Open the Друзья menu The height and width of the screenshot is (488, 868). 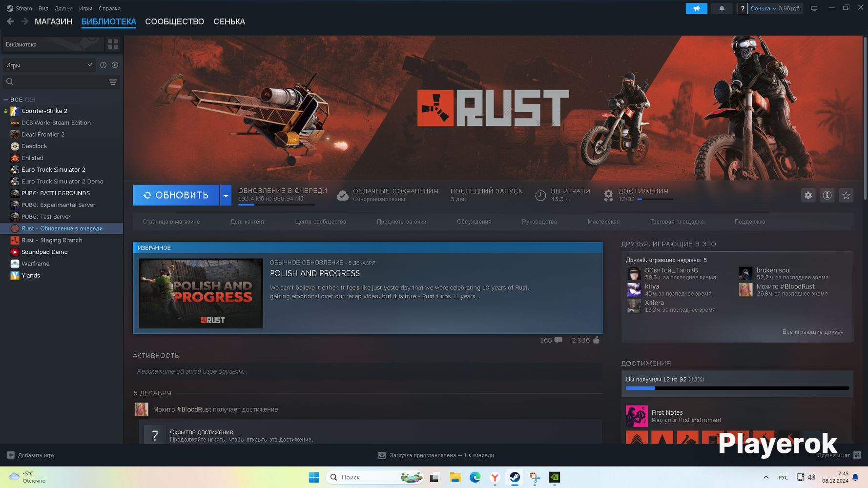pyautogui.click(x=63, y=8)
